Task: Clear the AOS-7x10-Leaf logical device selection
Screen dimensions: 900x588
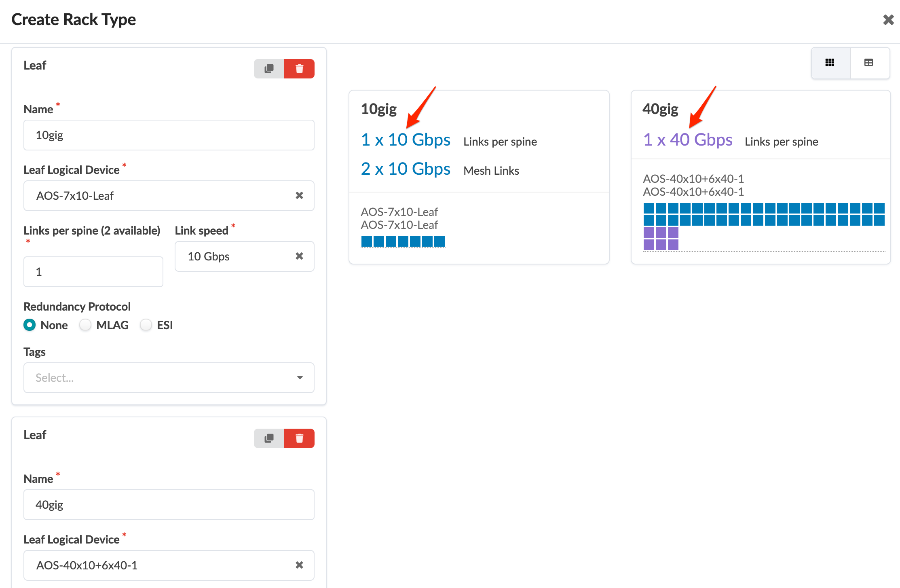Action: 299,196
